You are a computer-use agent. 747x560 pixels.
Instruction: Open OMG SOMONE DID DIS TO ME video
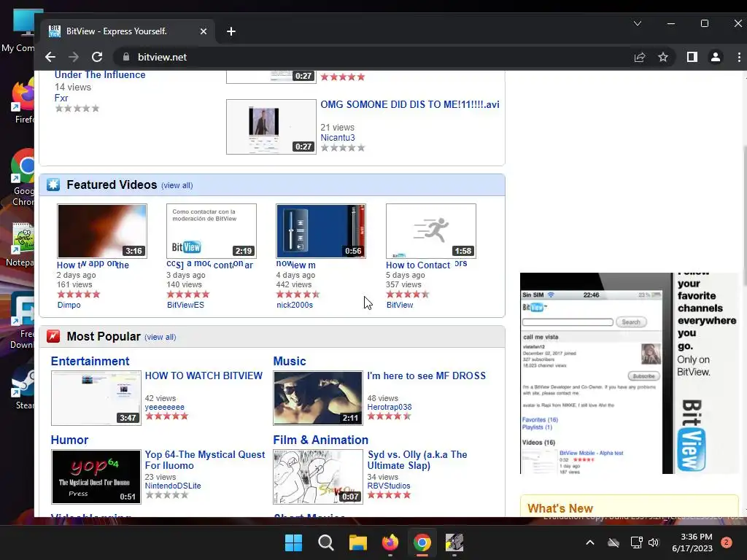click(x=410, y=105)
